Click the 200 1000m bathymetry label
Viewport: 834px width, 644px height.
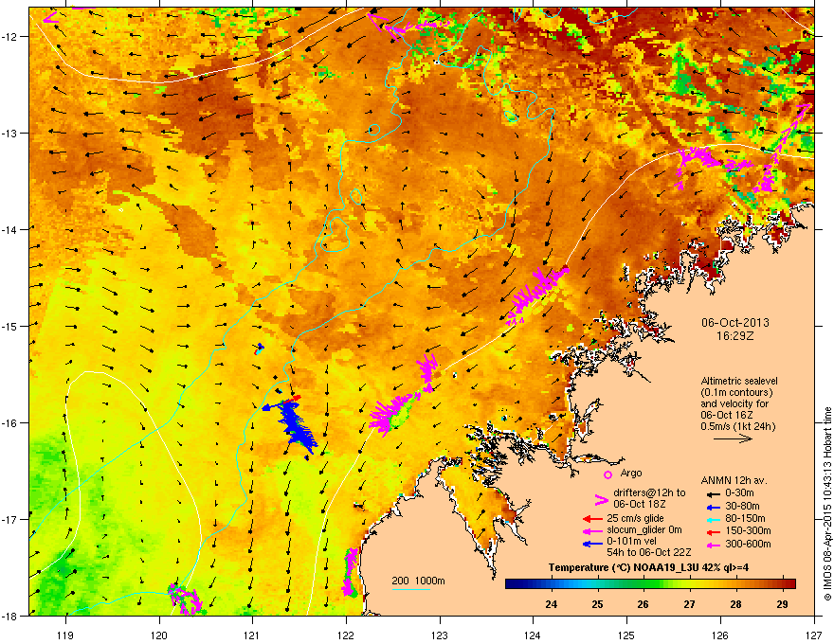tap(418, 581)
